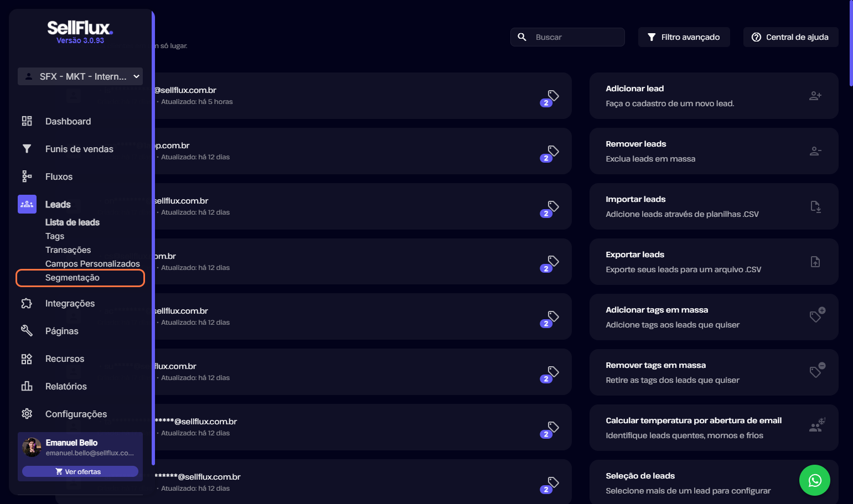Focus the Buscar search field

click(567, 37)
